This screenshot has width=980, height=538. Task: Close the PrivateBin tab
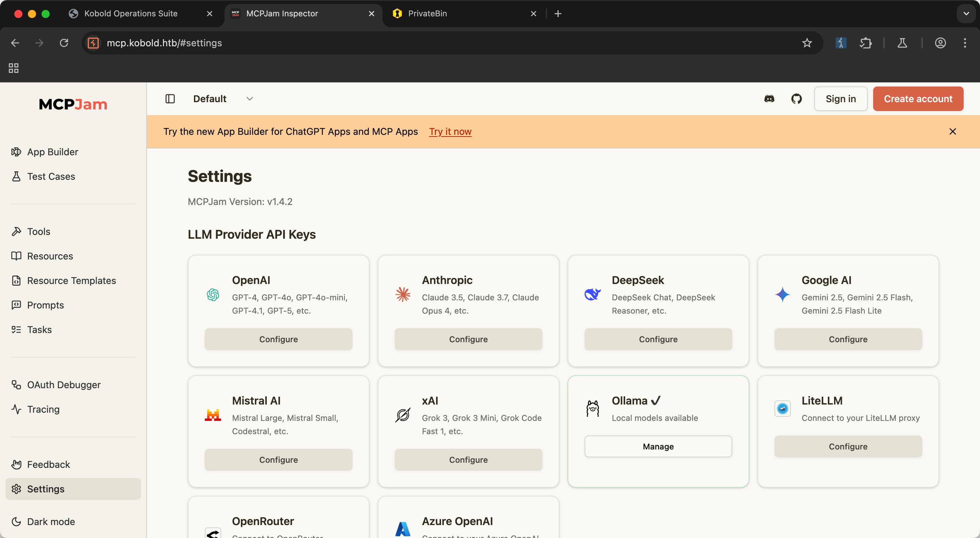(533, 14)
